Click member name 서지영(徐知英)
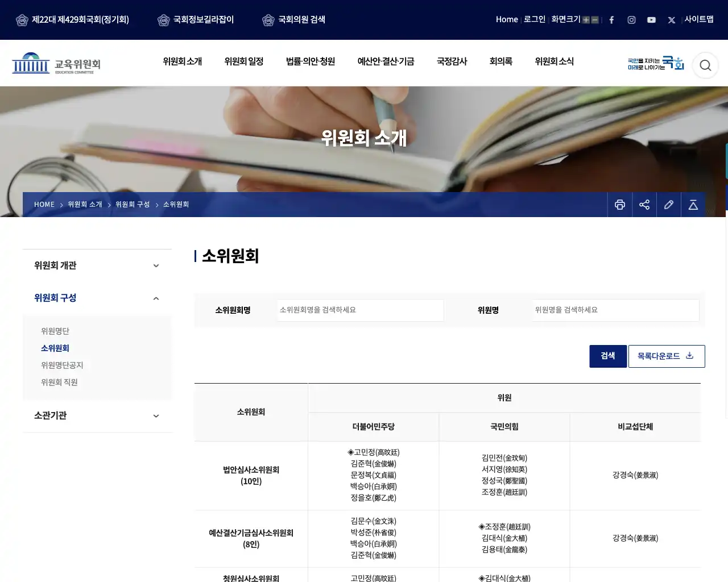 504,469
